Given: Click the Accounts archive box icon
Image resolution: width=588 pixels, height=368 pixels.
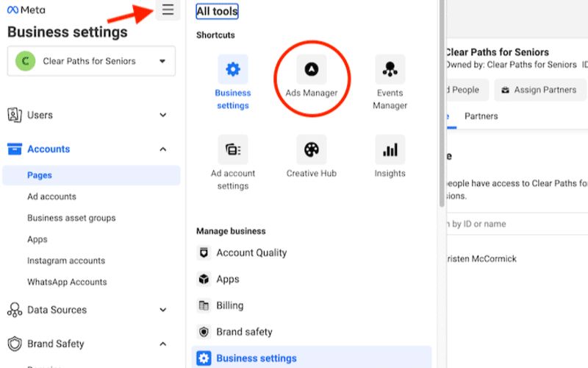Looking at the screenshot, I should pyautogui.click(x=15, y=149).
